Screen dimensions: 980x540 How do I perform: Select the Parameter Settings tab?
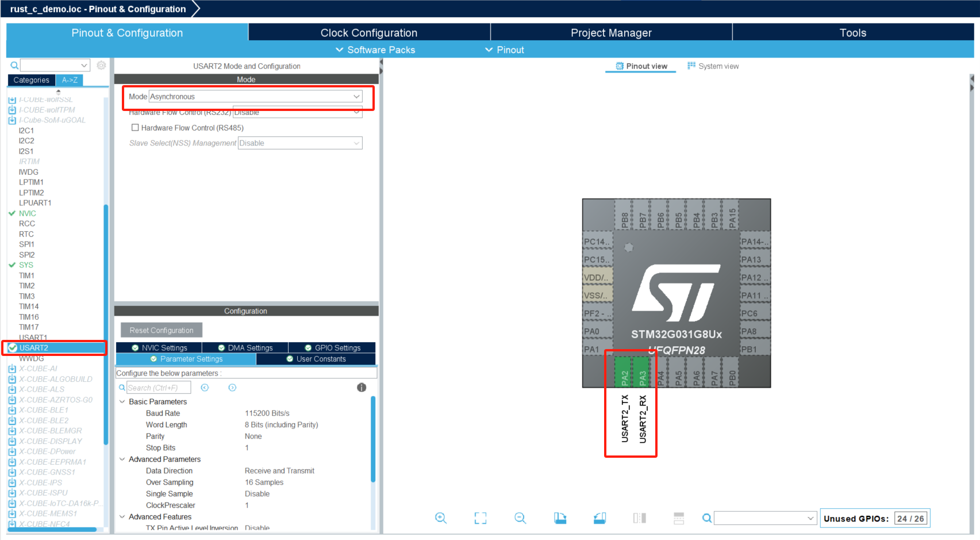(186, 359)
